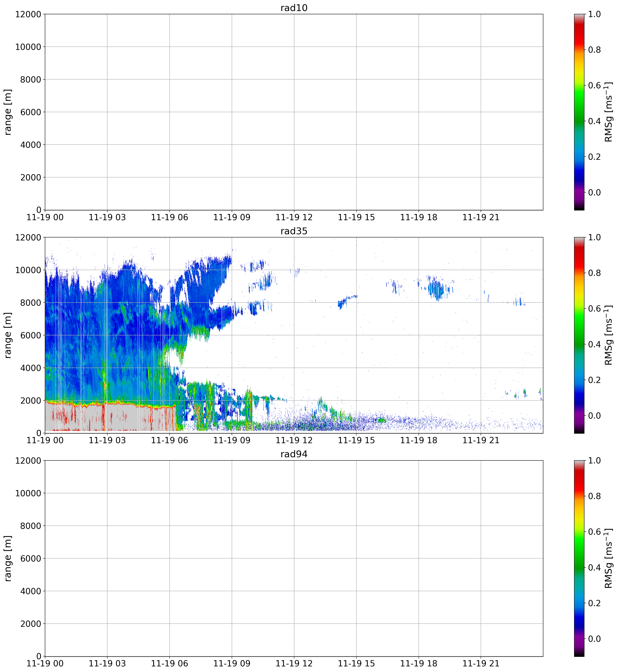Click the rad94 colorbar near 0.6
This screenshot has height=672, width=618.
point(579,532)
